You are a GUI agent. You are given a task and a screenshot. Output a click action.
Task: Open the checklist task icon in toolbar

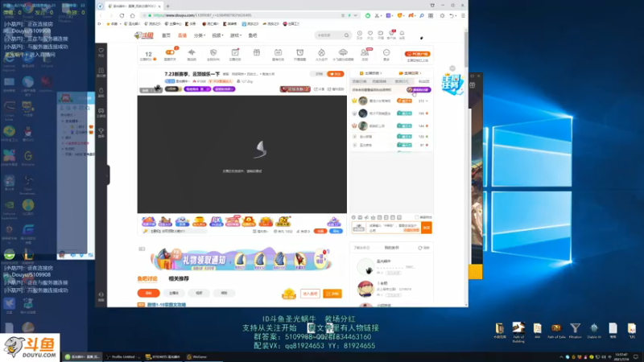point(235,52)
